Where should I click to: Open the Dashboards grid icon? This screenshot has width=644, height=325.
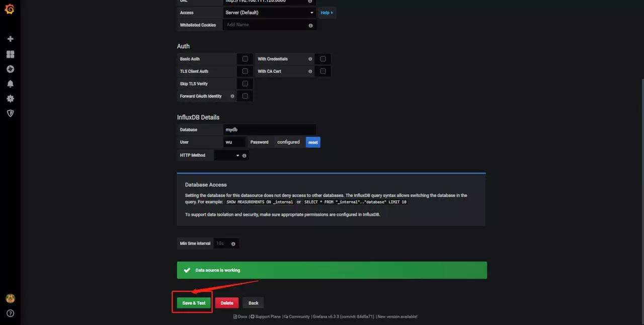(x=10, y=54)
